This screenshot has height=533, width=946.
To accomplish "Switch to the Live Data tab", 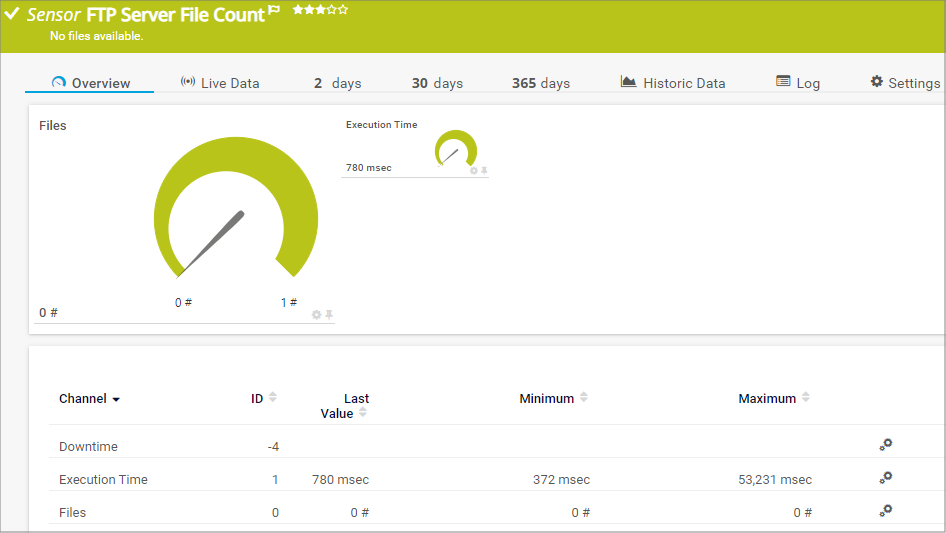I will click(220, 83).
